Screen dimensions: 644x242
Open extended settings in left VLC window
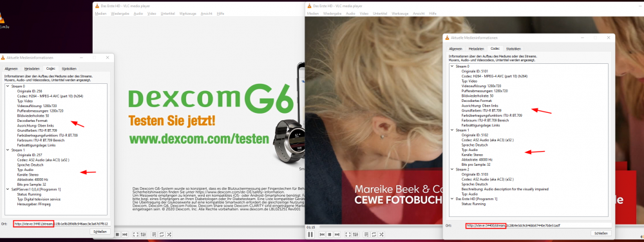click(144, 234)
